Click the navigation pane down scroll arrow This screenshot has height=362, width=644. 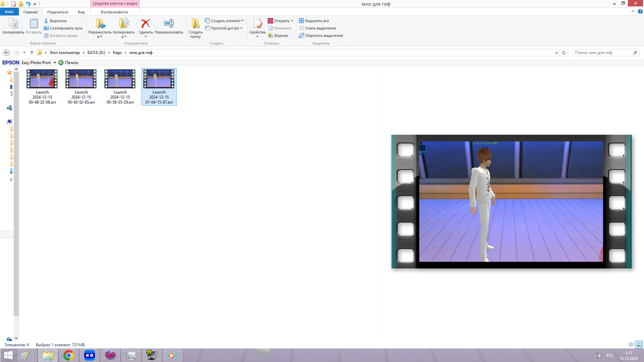16,338
